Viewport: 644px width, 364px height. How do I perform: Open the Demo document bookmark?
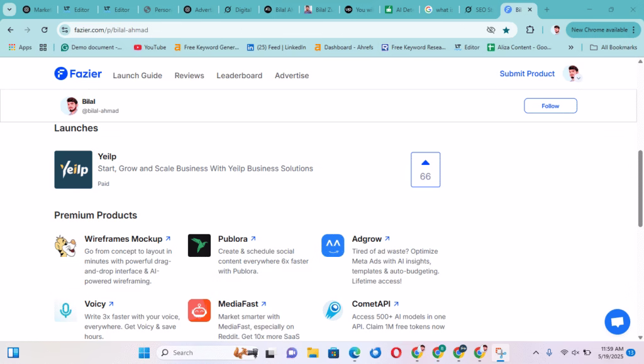(92, 47)
